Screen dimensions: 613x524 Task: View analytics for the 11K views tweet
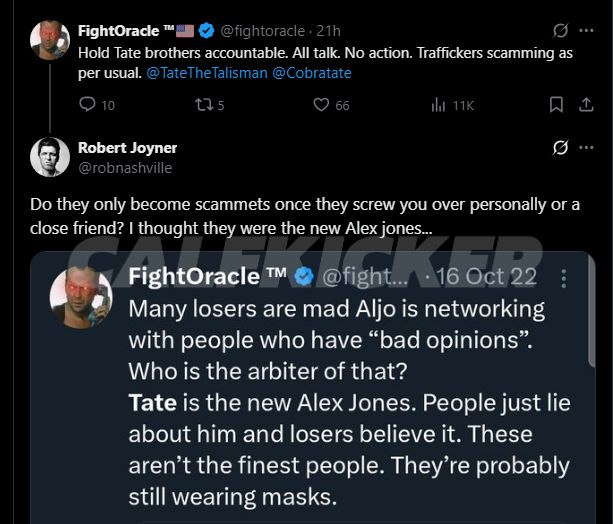coord(439,105)
